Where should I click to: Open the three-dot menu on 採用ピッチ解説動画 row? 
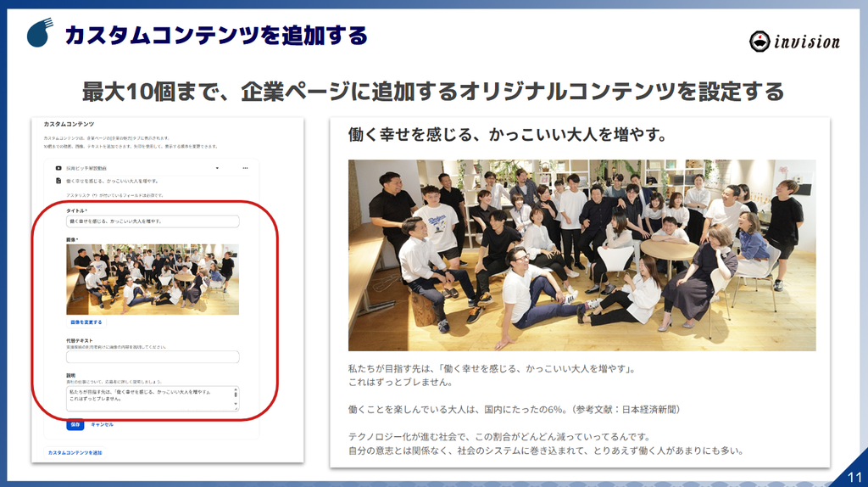tap(245, 168)
